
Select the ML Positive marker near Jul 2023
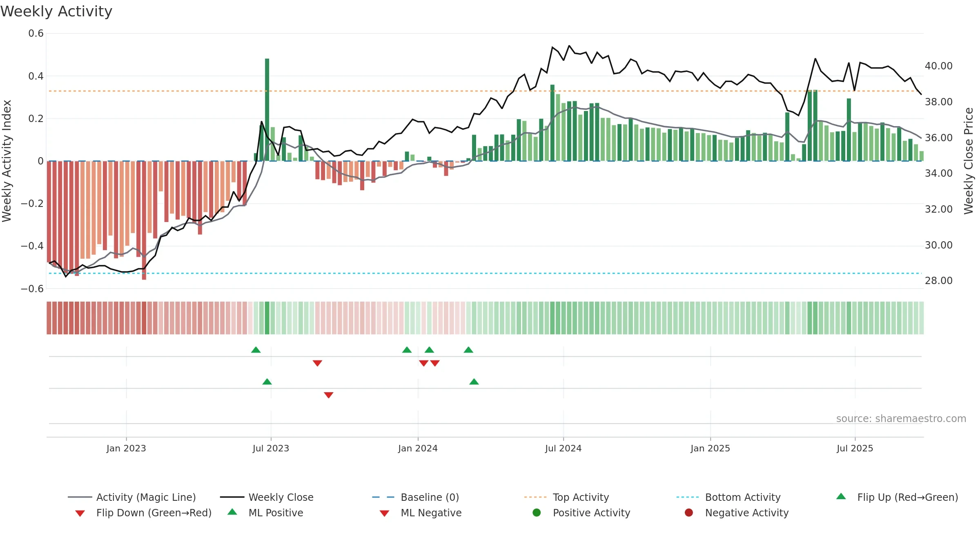267,382
